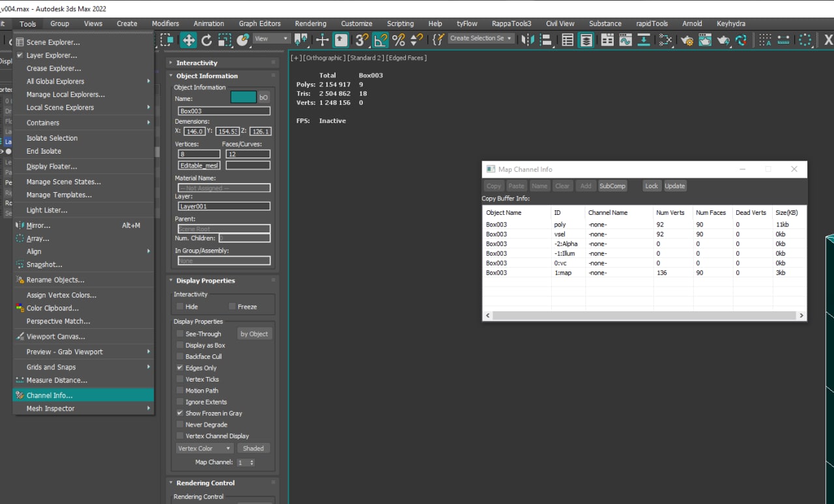The width and height of the screenshot is (834, 504).
Task: Collapse the Object Information rollout
Action: [207, 76]
